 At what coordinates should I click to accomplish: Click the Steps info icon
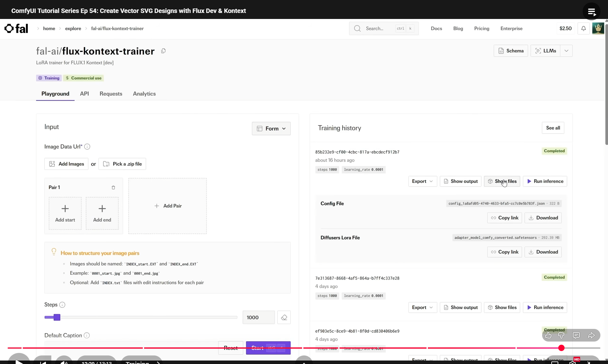(x=62, y=305)
